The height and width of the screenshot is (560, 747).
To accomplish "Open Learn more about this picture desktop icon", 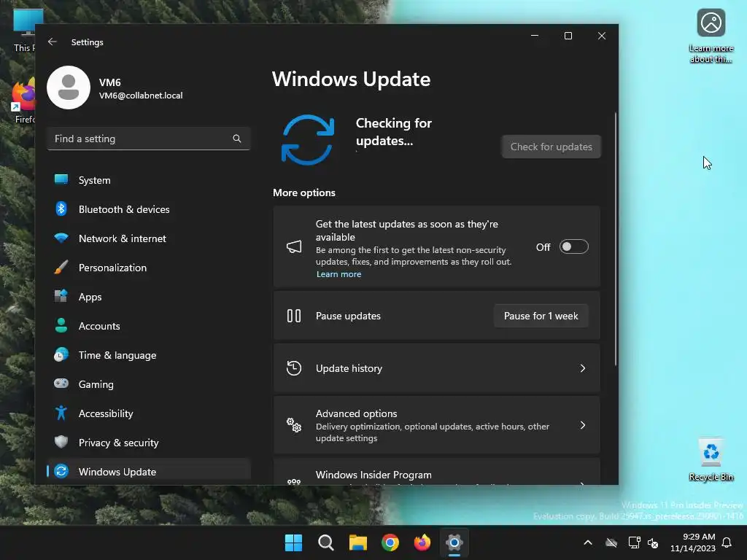I will [x=711, y=36].
